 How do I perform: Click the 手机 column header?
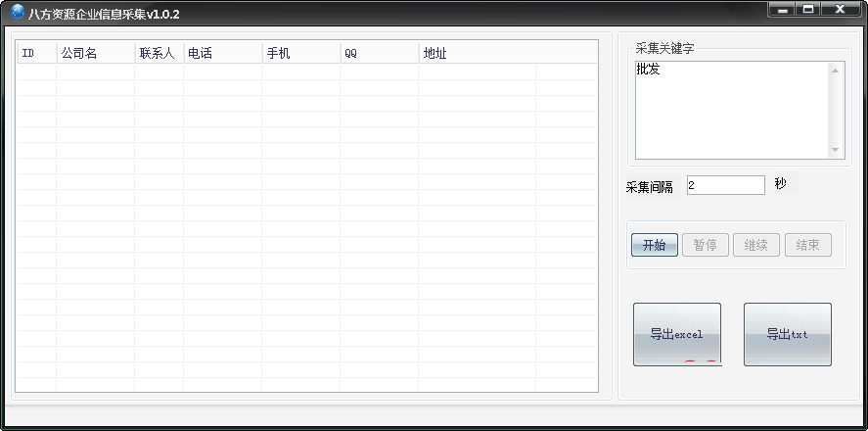[x=301, y=53]
